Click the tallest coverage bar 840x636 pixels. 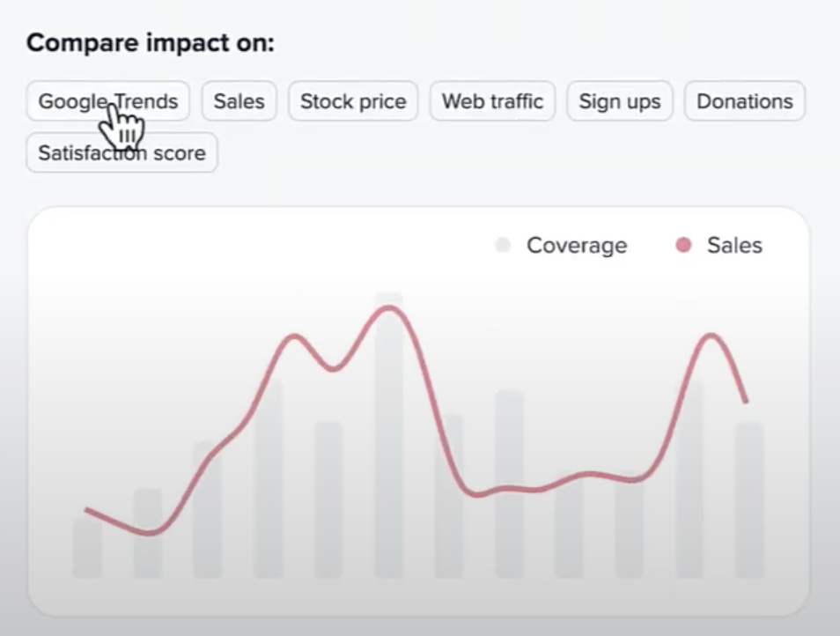[x=388, y=440]
